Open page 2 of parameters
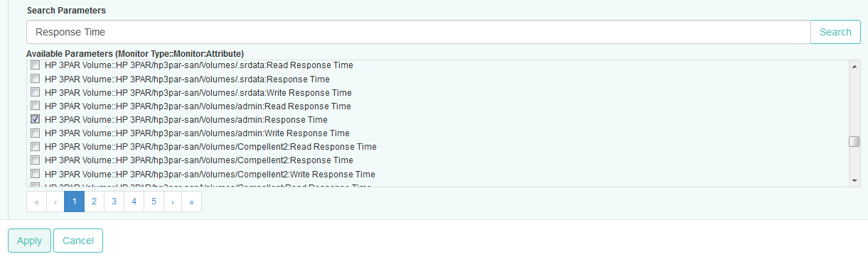The width and height of the screenshot is (868, 259). click(94, 202)
